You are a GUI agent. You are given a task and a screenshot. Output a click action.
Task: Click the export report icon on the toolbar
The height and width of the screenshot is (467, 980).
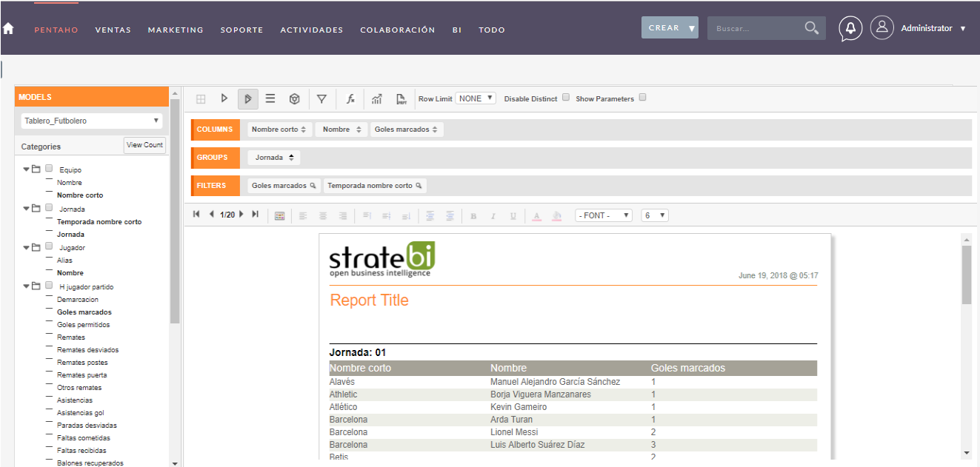point(401,98)
